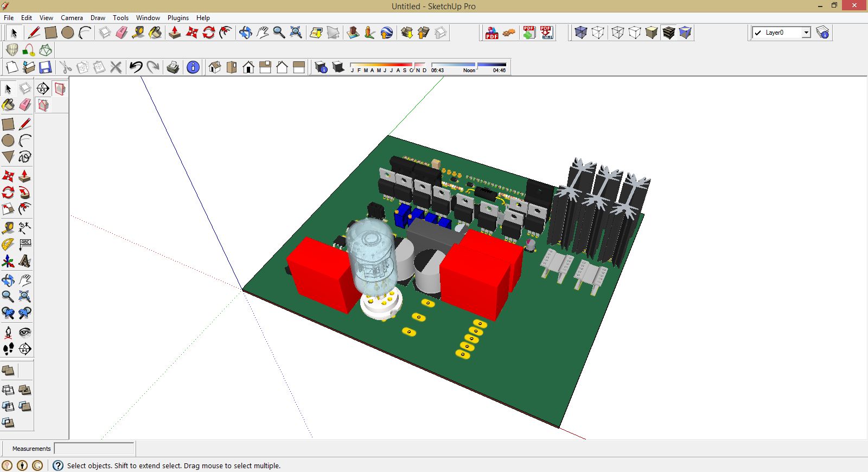
Task: Open the Window menu
Action: (x=148, y=18)
